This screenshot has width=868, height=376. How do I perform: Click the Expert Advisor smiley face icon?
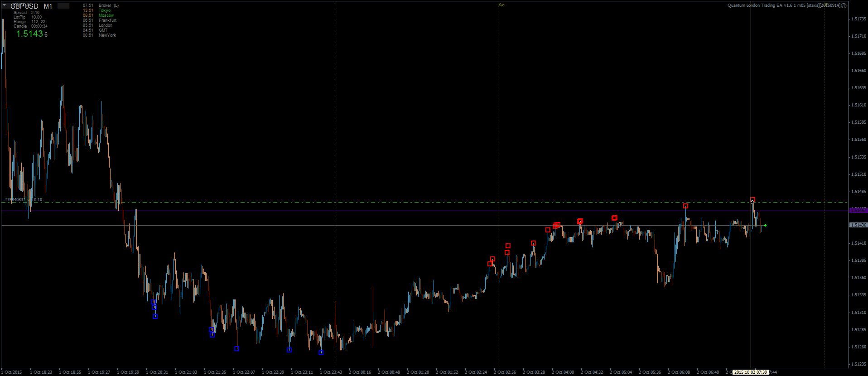click(x=844, y=5)
